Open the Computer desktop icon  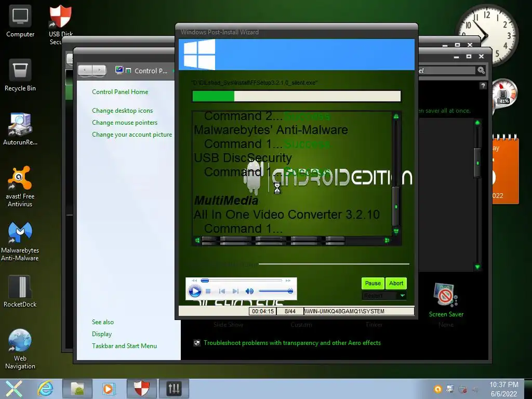tap(20, 21)
